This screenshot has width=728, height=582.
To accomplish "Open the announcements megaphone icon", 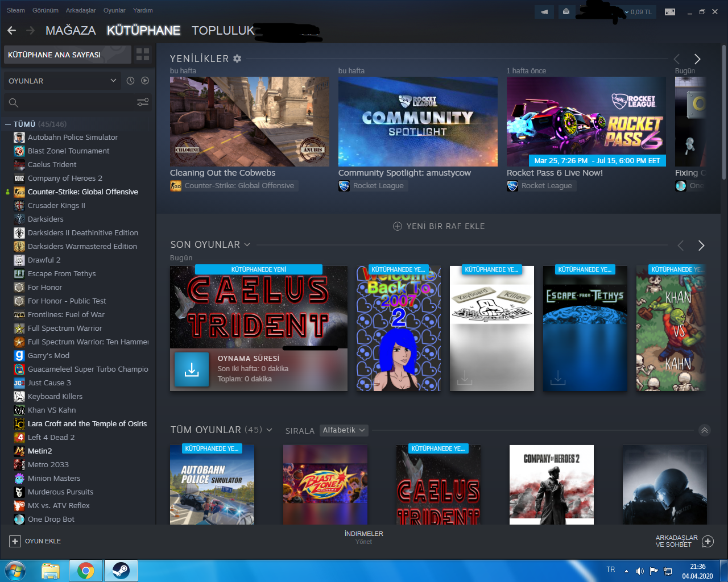I will pyautogui.click(x=544, y=12).
